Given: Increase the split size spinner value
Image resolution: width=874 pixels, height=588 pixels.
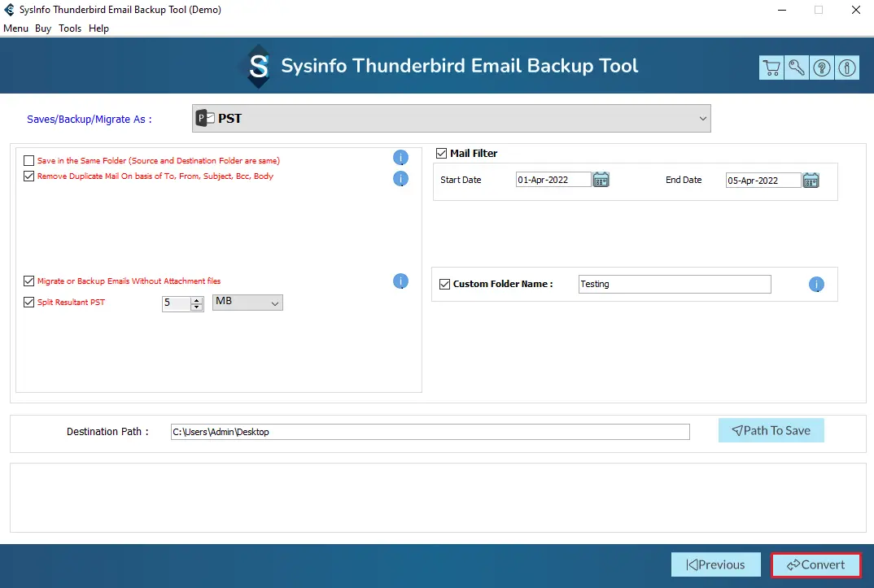Looking at the screenshot, I should pyautogui.click(x=196, y=299).
